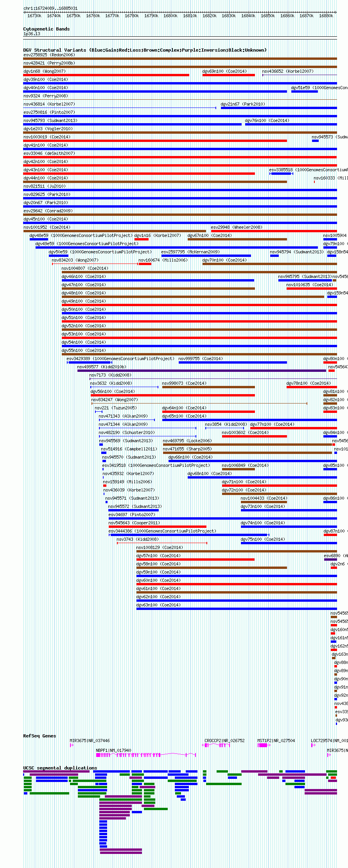Click MST1P2|NR_027504 gene label
This screenshot has height=868, width=348.
tap(276, 741)
